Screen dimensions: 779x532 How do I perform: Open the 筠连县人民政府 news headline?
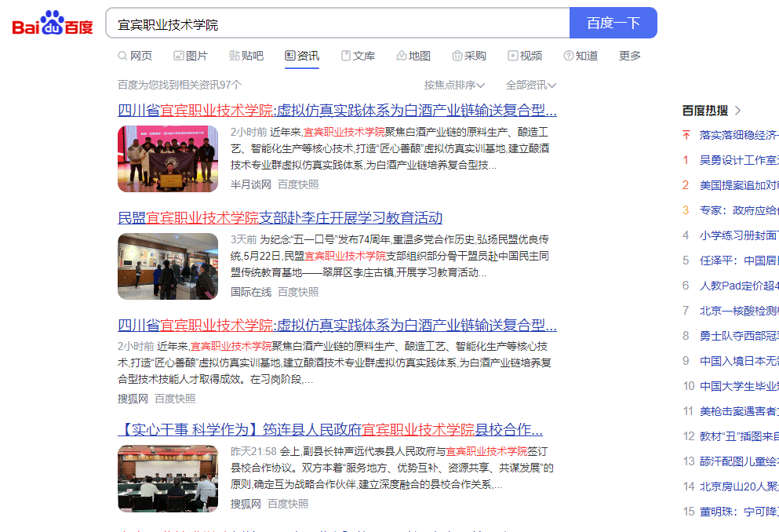[x=330, y=429]
